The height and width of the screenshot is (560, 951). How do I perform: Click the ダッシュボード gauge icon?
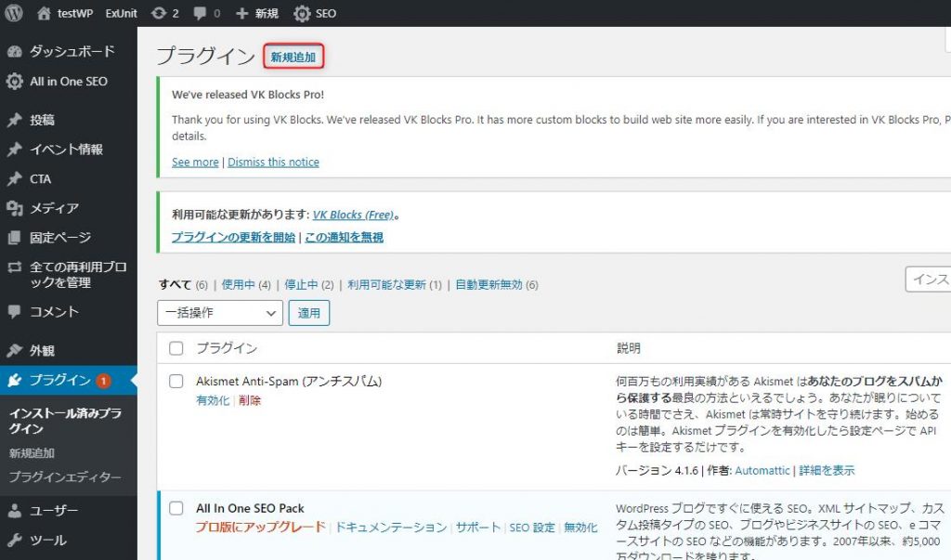pyautogui.click(x=15, y=52)
